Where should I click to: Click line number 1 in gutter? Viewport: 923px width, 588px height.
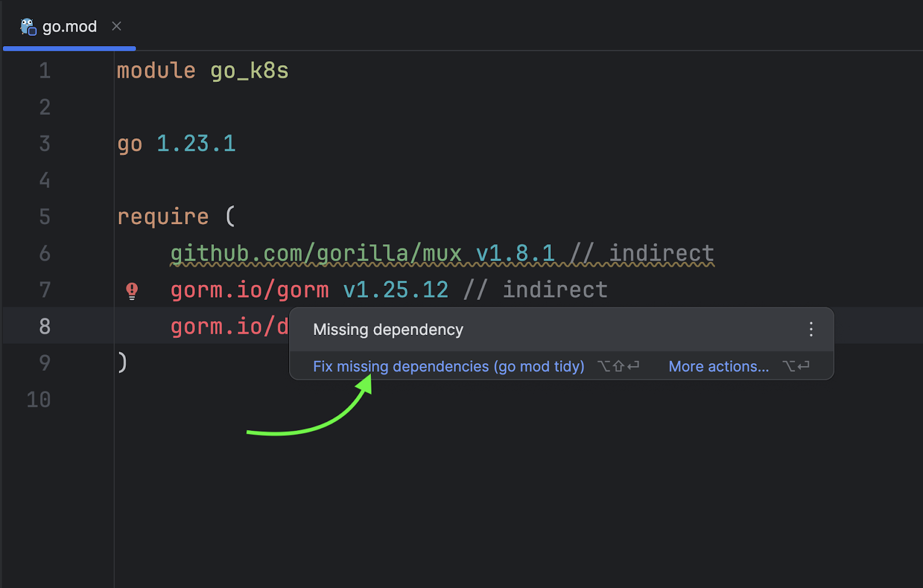[44, 71]
